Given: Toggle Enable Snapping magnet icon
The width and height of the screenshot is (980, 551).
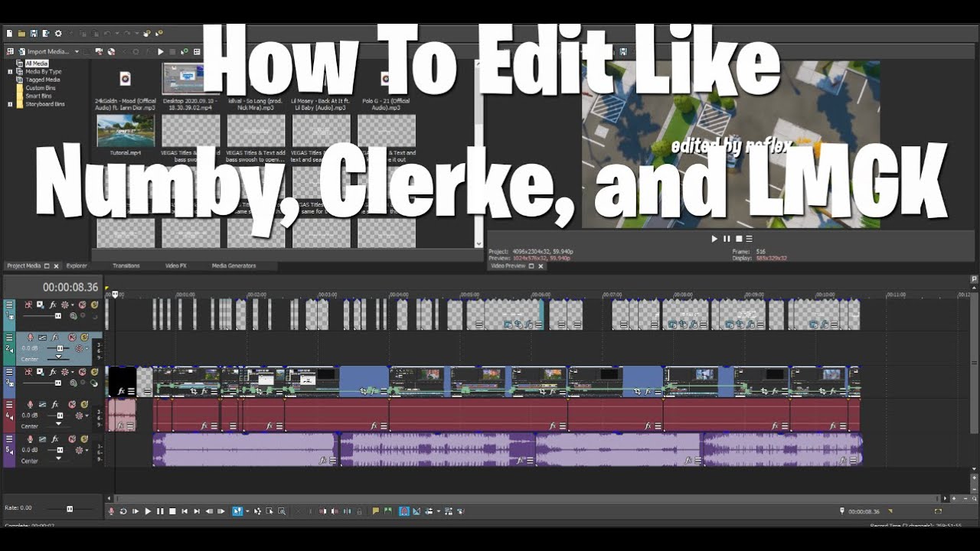Looking at the screenshot, I should click(403, 511).
